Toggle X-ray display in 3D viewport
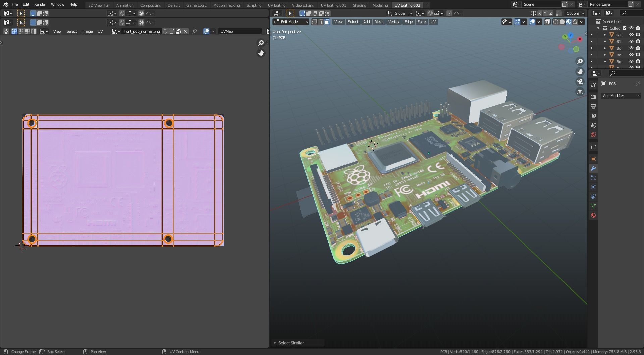Screen dimensions: 644x355 (547, 22)
